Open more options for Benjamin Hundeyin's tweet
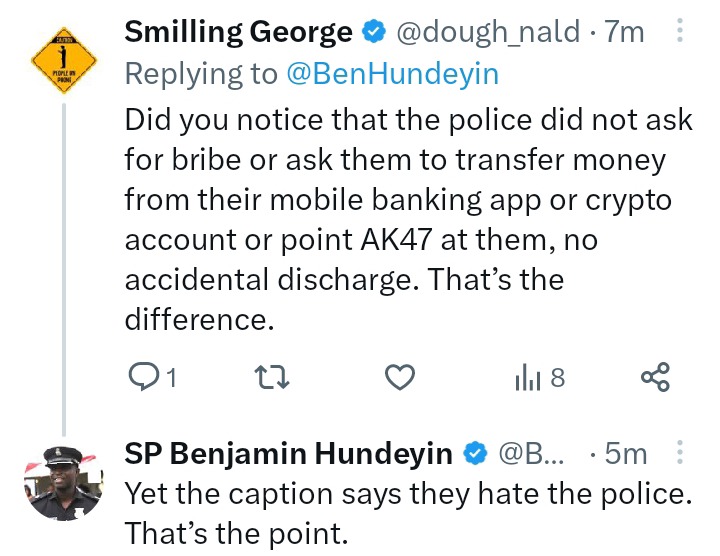Screen dimensions: 720x556 coord(680,454)
